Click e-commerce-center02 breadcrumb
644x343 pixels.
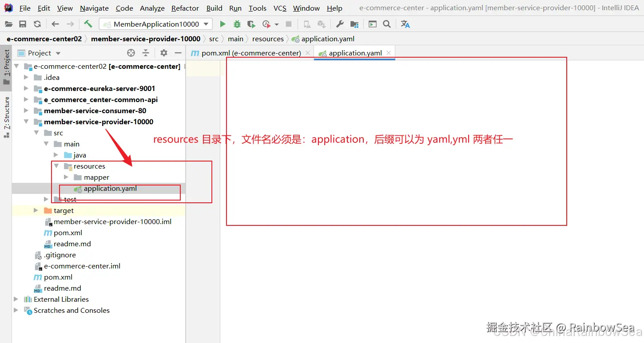coord(44,39)
